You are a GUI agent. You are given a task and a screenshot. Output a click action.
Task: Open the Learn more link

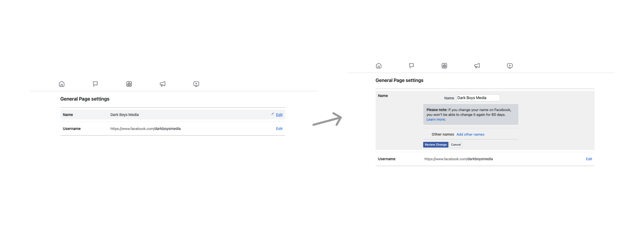click(436, 120)
